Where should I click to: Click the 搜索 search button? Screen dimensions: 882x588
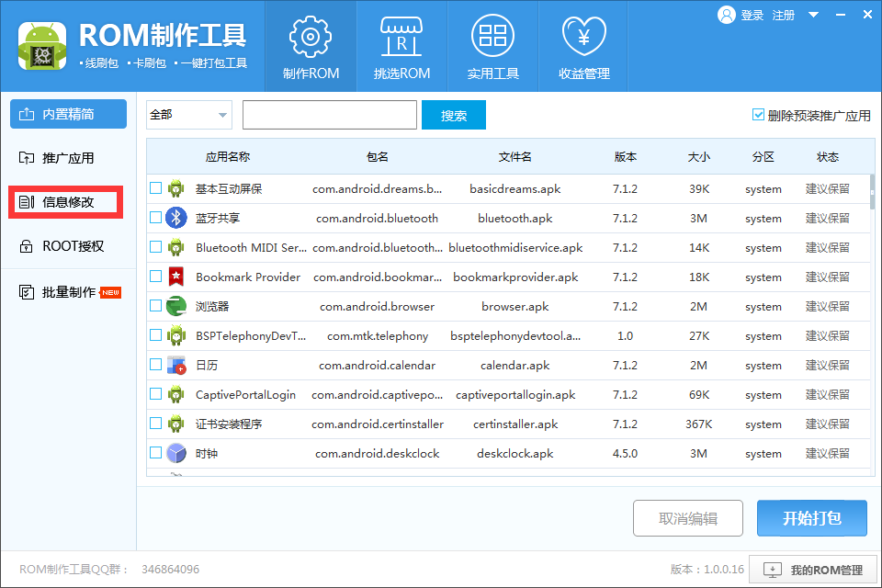pyautogui.click(x=453, y=115)
